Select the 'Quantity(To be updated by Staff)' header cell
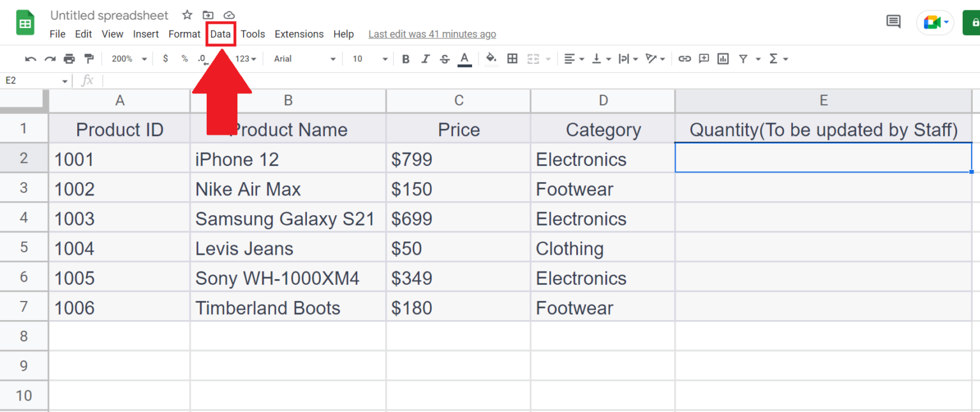 tap(824, 129)
